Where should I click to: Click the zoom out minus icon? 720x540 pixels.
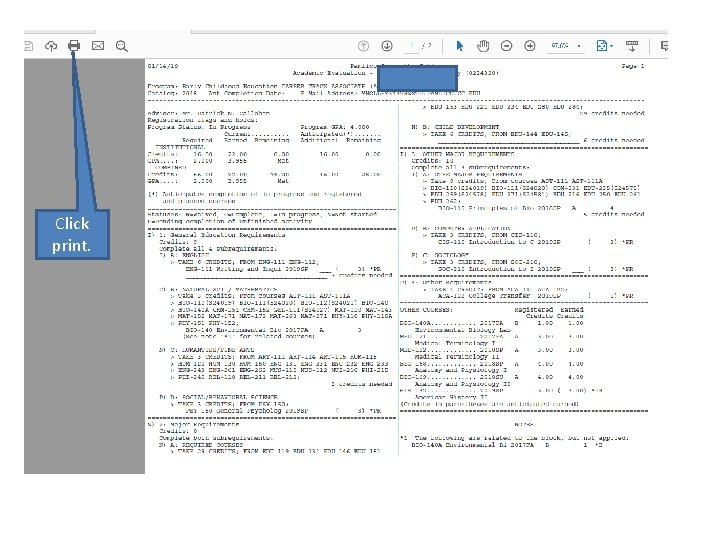point(506,45)
